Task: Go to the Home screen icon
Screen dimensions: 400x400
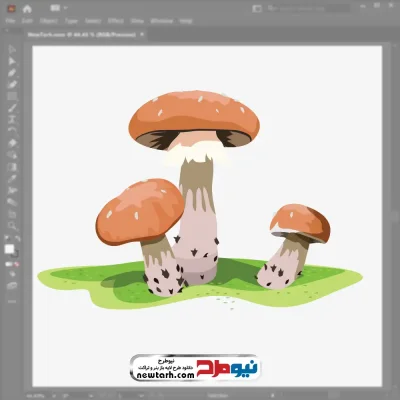Action: coord(27,8)
